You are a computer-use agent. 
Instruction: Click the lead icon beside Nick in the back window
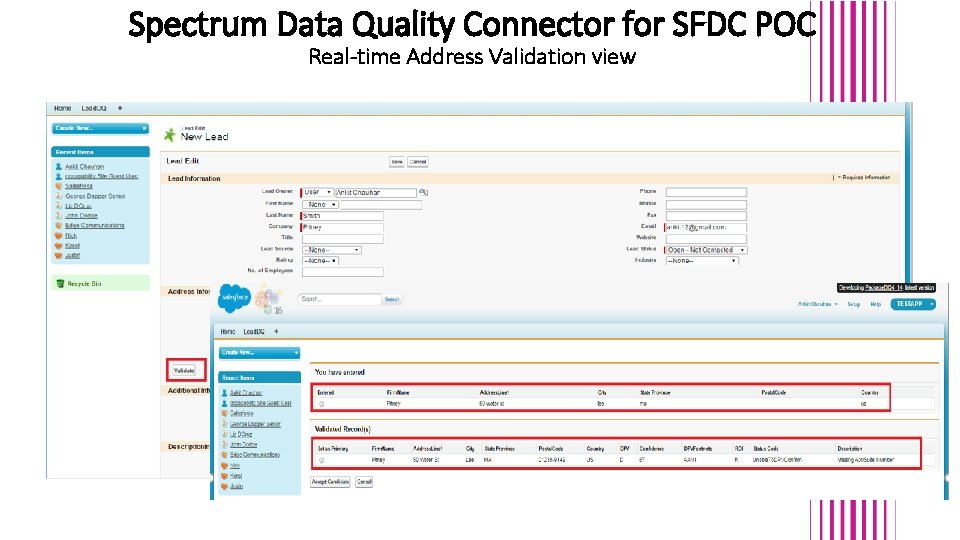[59, 236]
